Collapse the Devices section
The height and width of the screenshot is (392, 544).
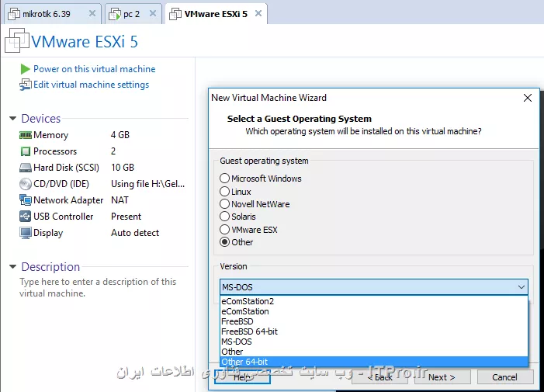(13, 119)
